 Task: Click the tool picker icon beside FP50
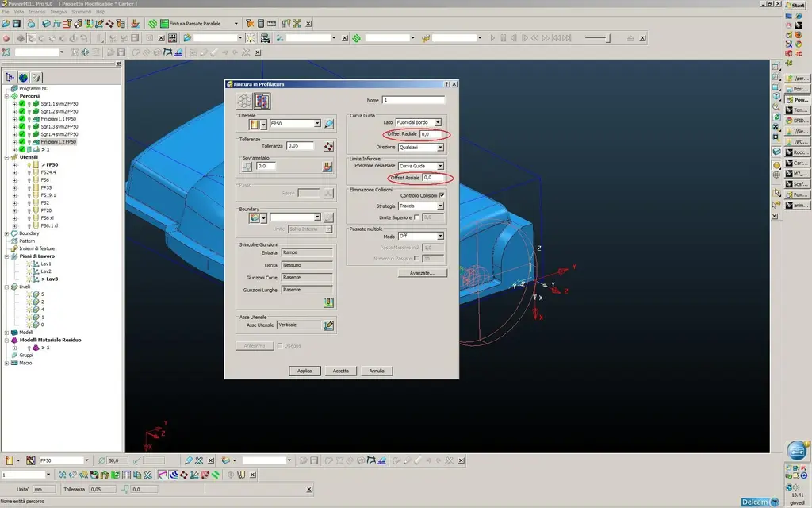point(328,125)
